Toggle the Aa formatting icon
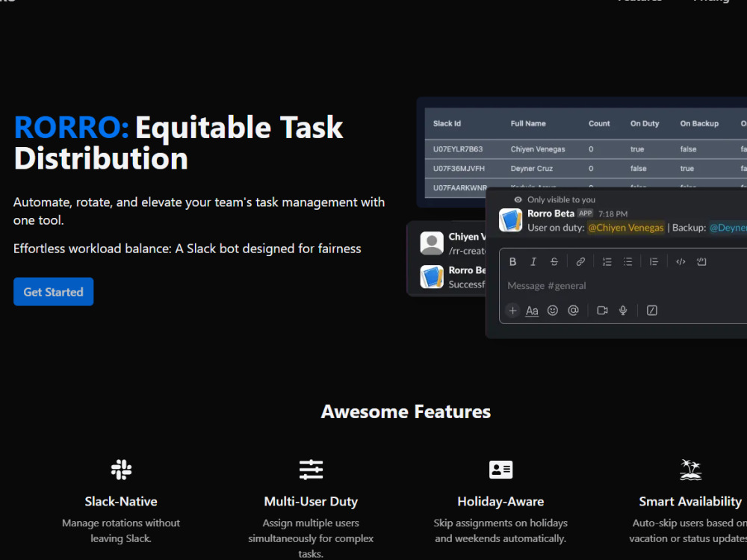This screenshot has height=560, width=747. [x=532, y=311]
